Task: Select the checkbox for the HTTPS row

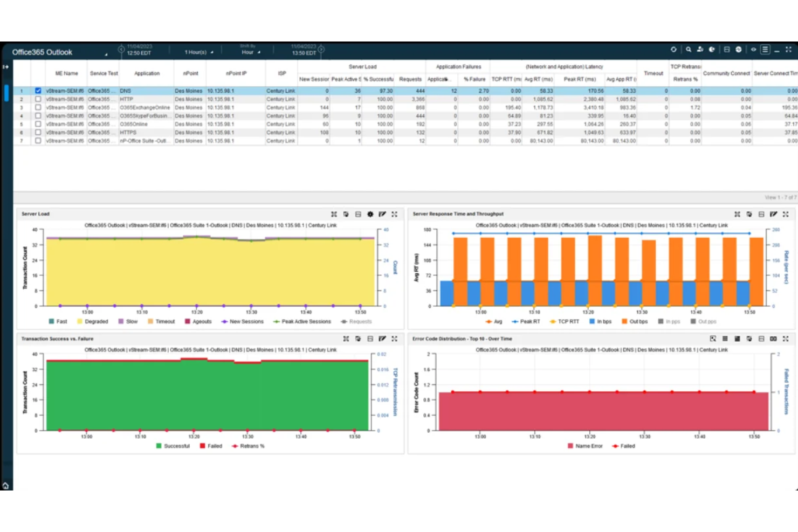Action: [38, 132]
